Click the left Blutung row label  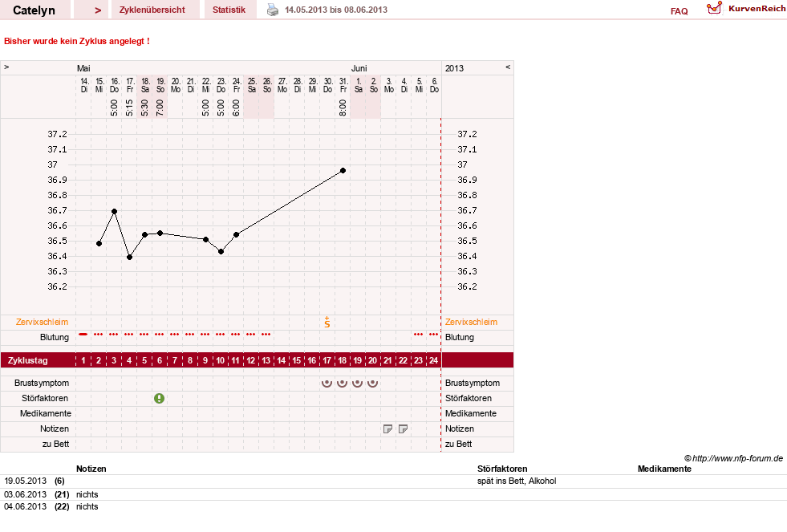(55, 337)
